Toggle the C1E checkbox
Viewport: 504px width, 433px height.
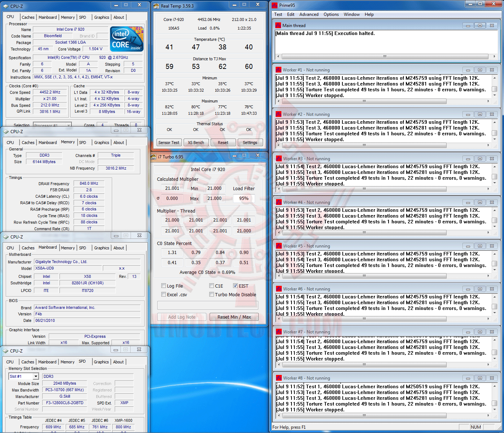pyautogui.click(x=212, y=286)
